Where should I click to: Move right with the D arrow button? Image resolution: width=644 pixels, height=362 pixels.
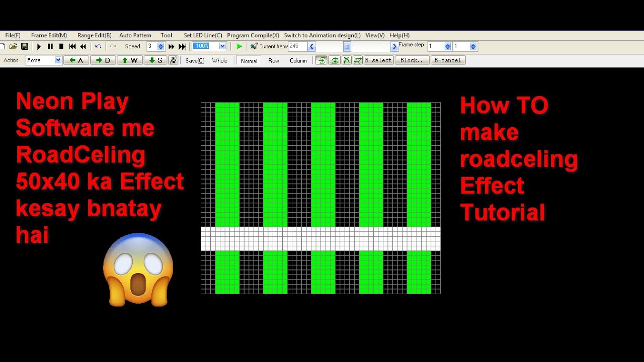(x=103, y=60)
